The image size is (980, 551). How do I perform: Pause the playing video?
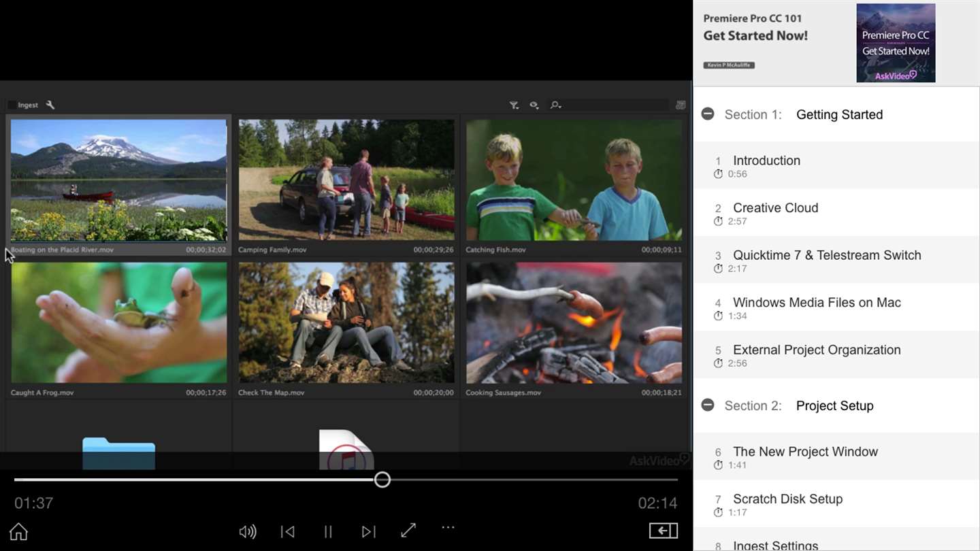coord(328,531)
